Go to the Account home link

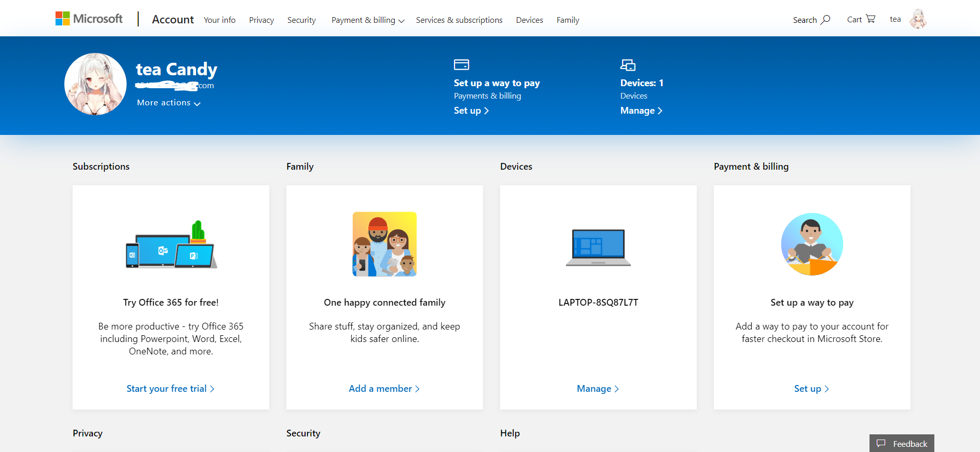(x=173, y=19)
